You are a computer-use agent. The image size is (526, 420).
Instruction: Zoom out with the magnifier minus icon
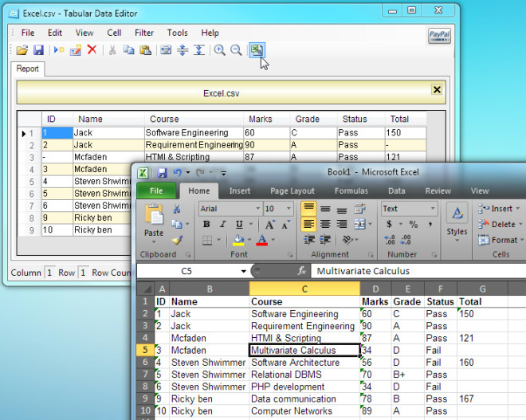pyautogui.click(x=236, y=50)
